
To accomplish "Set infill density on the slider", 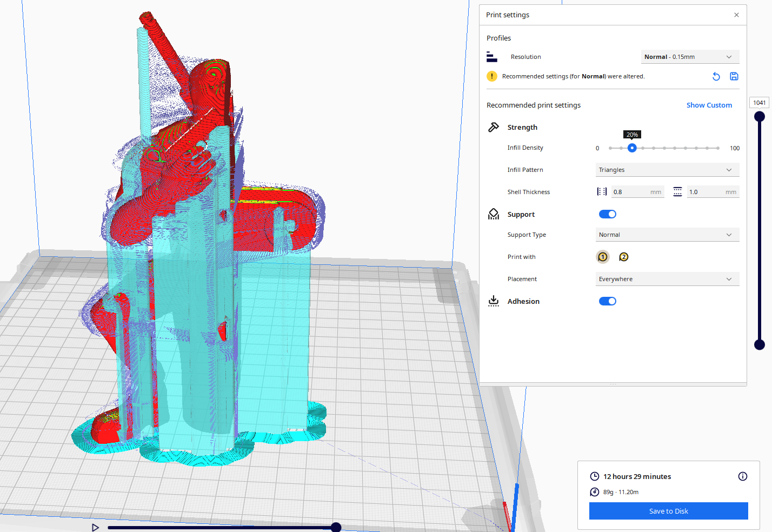I will [x=631, y=148].
